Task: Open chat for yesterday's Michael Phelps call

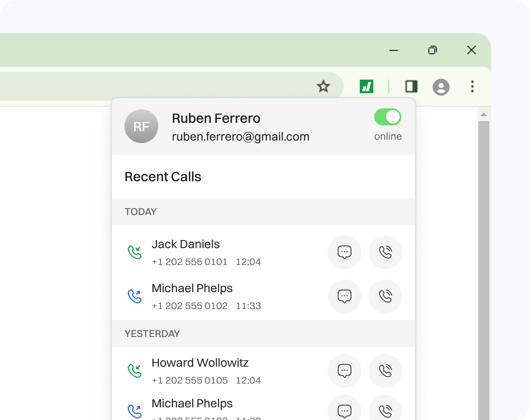Action: pos(344,410)
